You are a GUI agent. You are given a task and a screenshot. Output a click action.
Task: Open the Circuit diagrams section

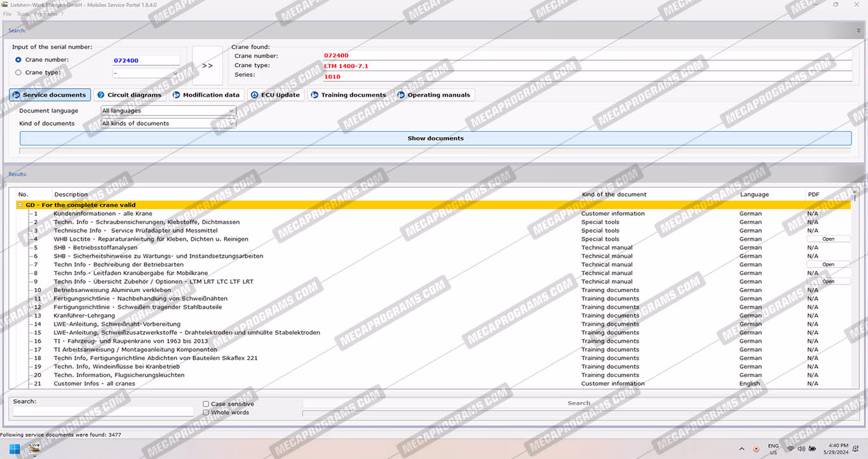[x=130, y=95]
